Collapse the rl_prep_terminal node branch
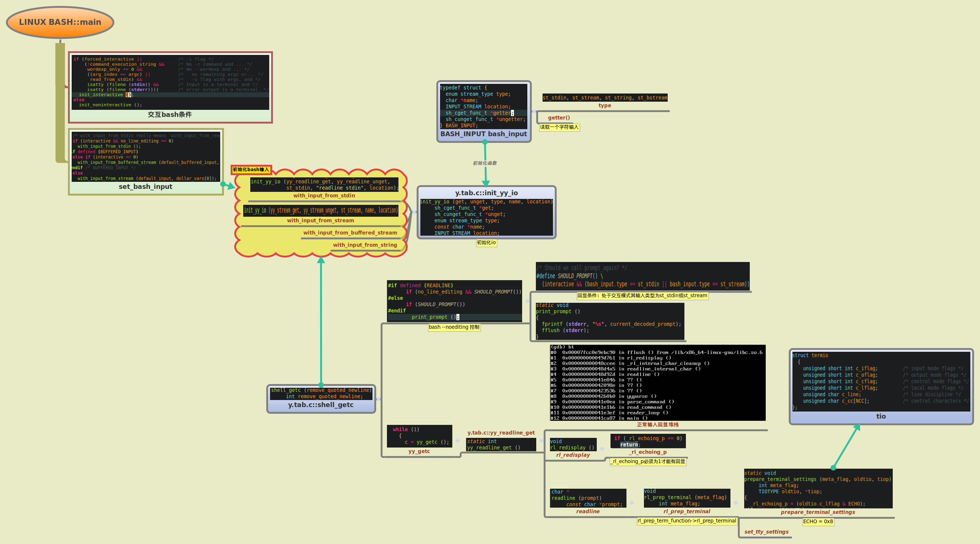The width and height of the screenshot is (980, 544). coord(736,502)
